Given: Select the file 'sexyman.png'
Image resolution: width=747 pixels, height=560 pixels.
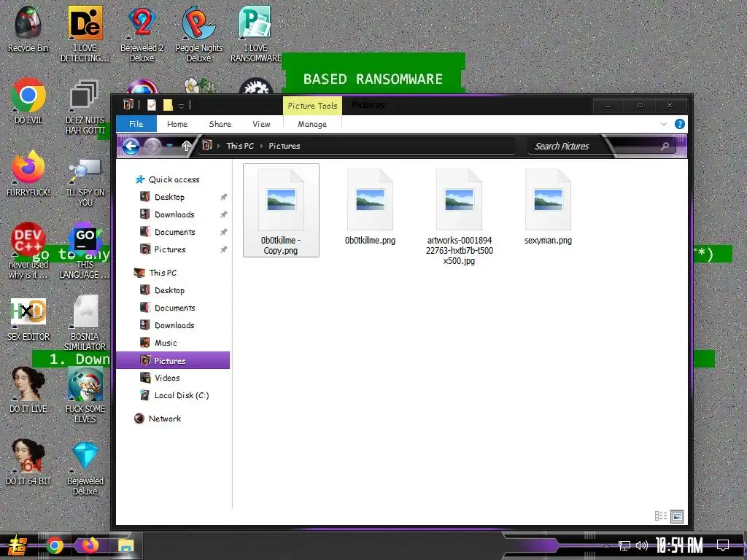Looking at the screenshot, I should coord(548,208).
